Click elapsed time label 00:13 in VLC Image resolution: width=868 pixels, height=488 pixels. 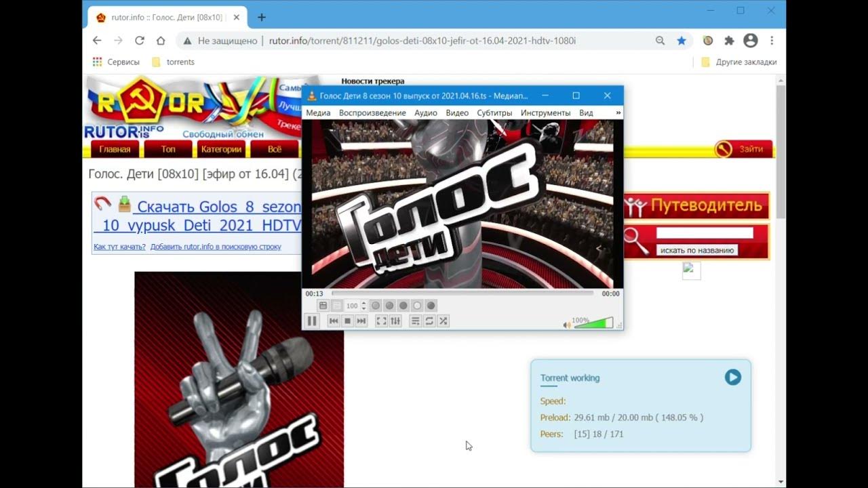pos(314,293)
